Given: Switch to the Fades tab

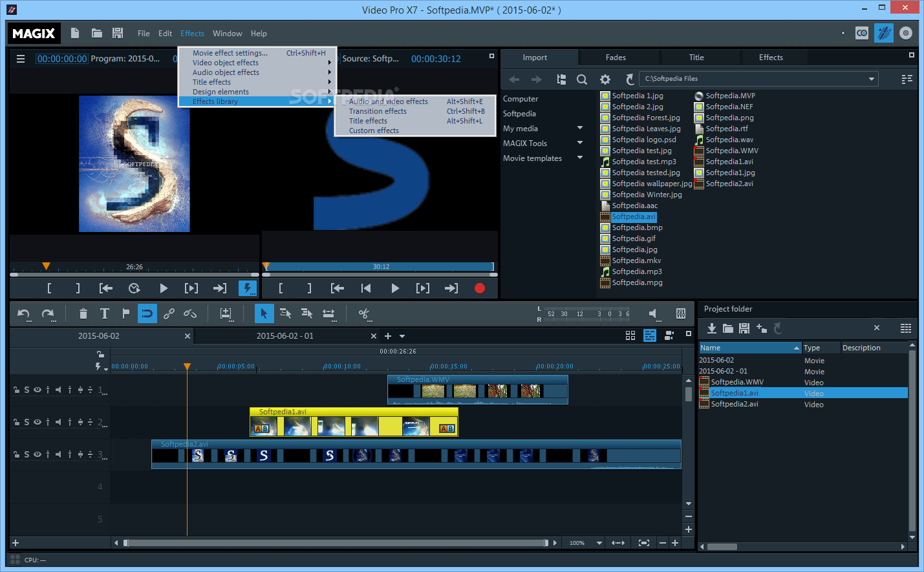Looking at the screenshot, I should point(616,58).
